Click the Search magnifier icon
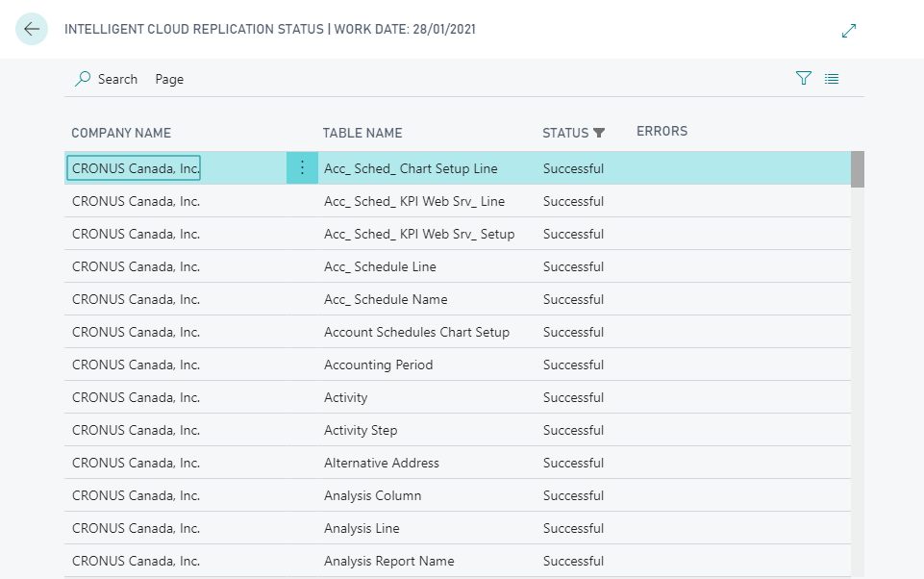This screenshot has height=579, width=924. pyautogui.click(x=84, y=79)
